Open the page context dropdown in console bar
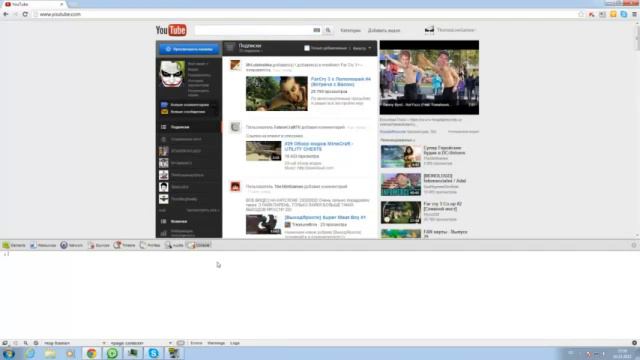This screenshot has height=360, width=640. (141, 343)
